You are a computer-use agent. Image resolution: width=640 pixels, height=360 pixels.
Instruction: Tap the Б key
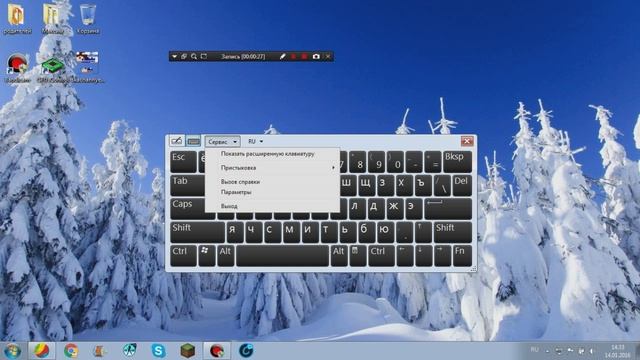[367, 232]
